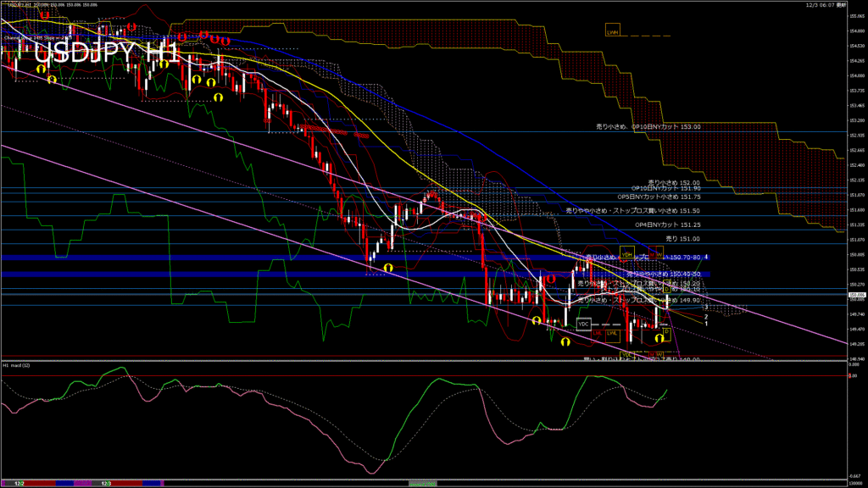Click current price tag 150.086 on price axis
The image size is (868, 488).
click(854, 293)
